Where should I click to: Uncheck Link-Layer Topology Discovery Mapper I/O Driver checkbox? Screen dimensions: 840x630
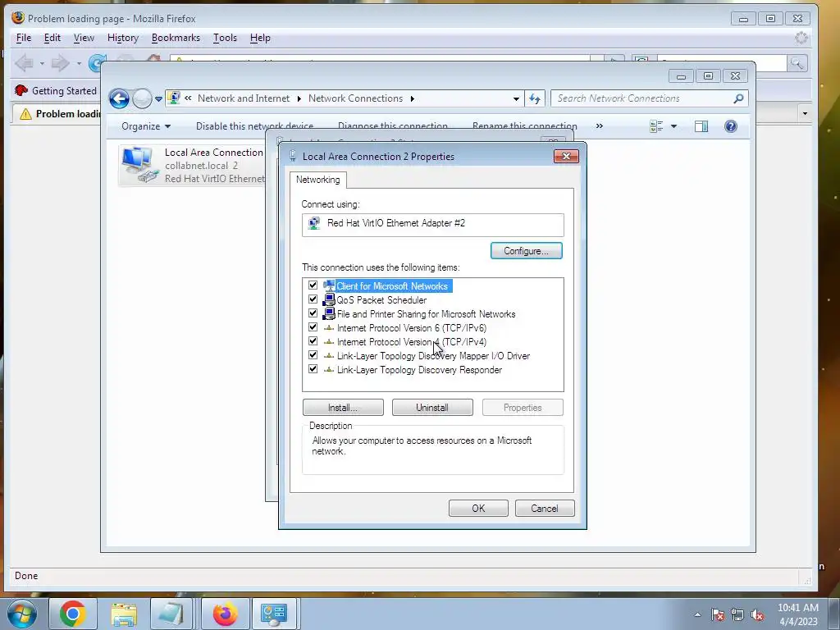point(313,355)
